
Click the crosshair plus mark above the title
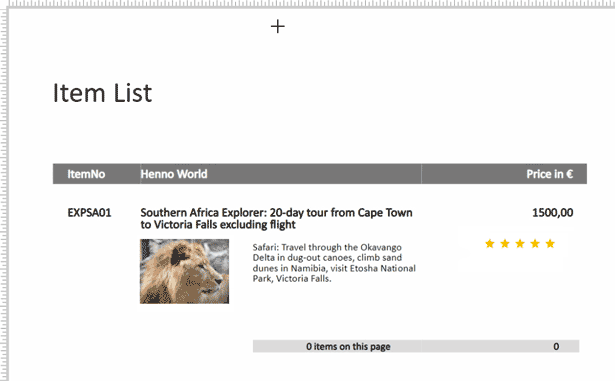point(278,26)
